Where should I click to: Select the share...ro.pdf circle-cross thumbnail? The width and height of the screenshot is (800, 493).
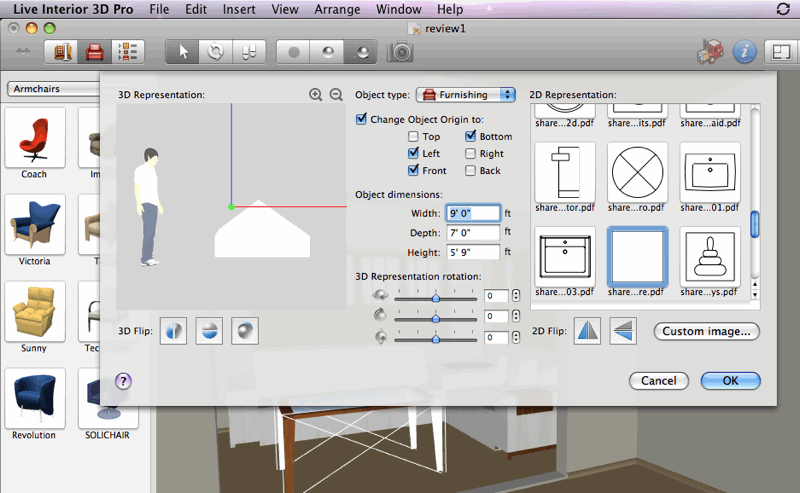pos(637,173)
